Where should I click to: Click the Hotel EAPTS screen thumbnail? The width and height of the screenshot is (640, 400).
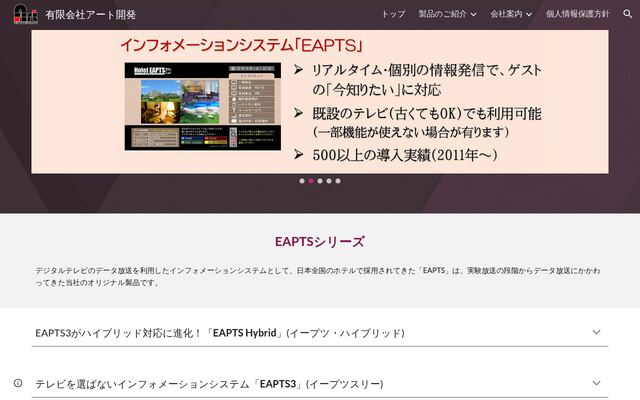[x=203, y=107]
